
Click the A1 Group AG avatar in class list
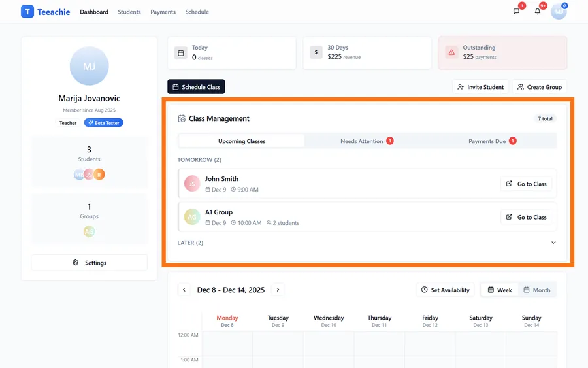pyautogui.click(x=192, y=217)
